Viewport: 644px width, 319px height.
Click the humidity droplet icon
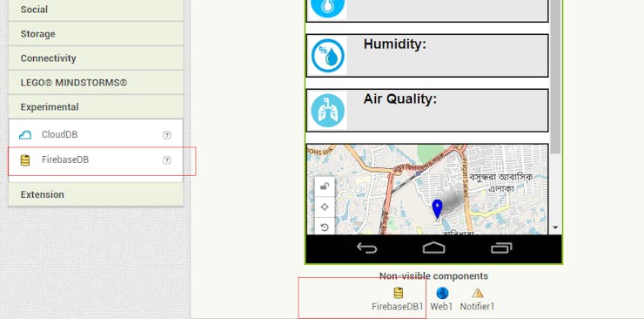click(x=328, y=56)
